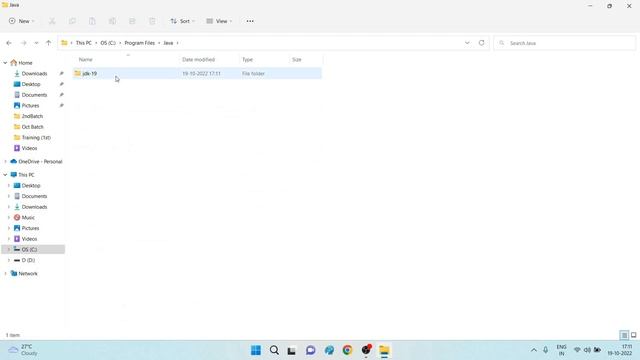Screen dimensions: 640x360
Task: Click the Delete trash icon
Action: [152, 21]
